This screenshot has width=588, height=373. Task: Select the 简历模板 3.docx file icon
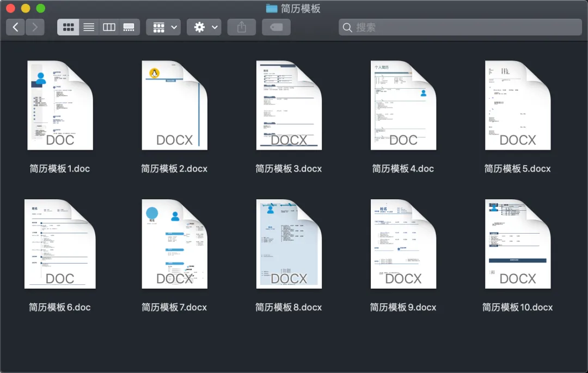289,105
